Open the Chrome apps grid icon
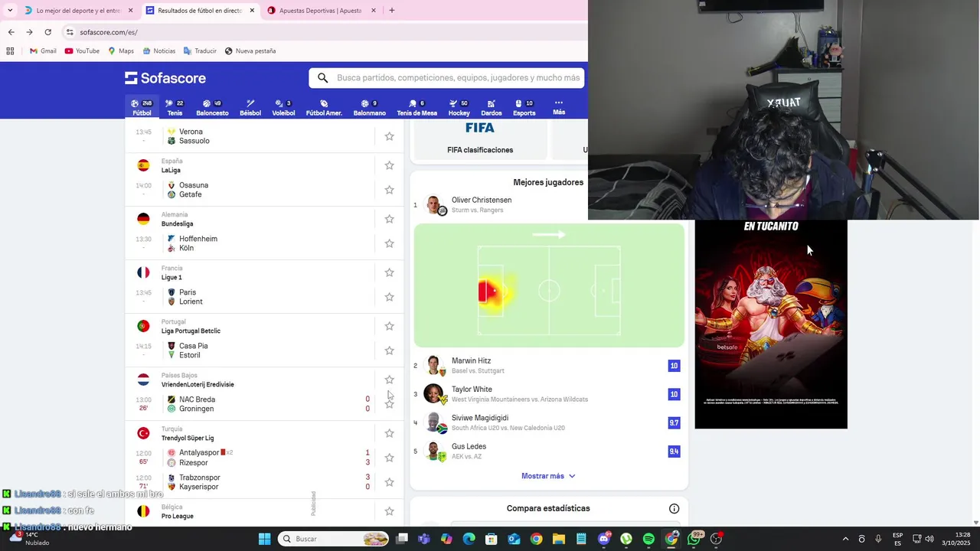 coord(10,51)
